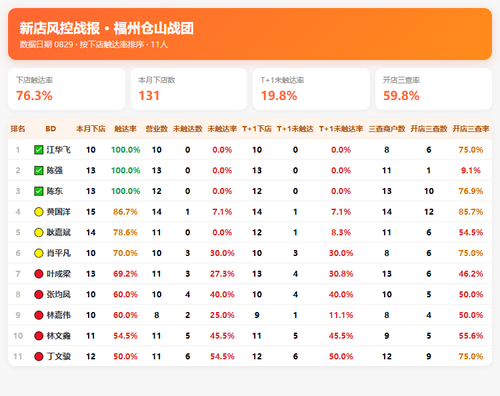Click the yellow status dot beside 黄国洋
The height and width of the screenshot is (396, 500).
coord(39,212)
